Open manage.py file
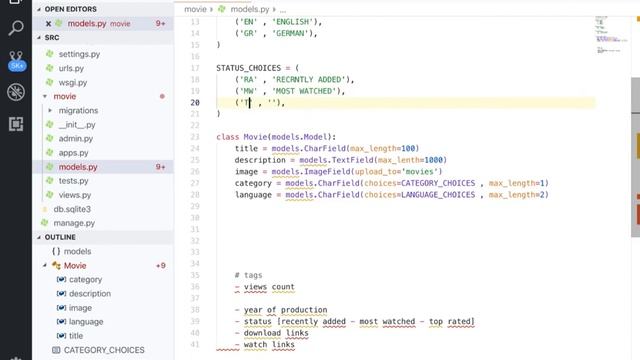 [x=74, y=223]
